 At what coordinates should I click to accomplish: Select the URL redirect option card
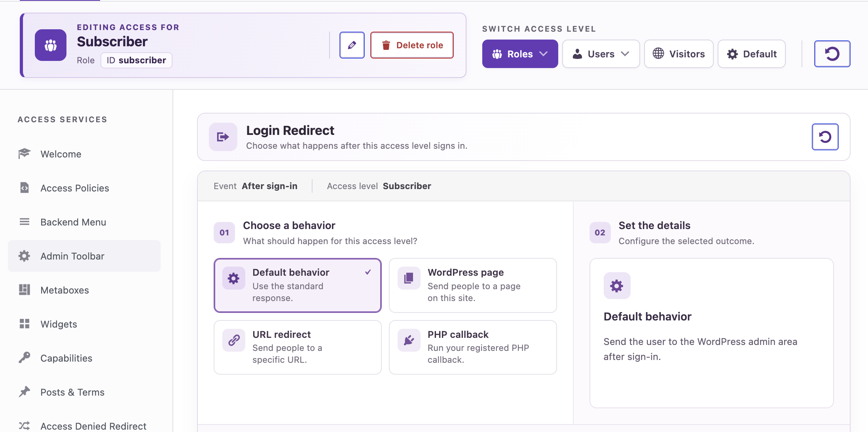tap(298, 347)
